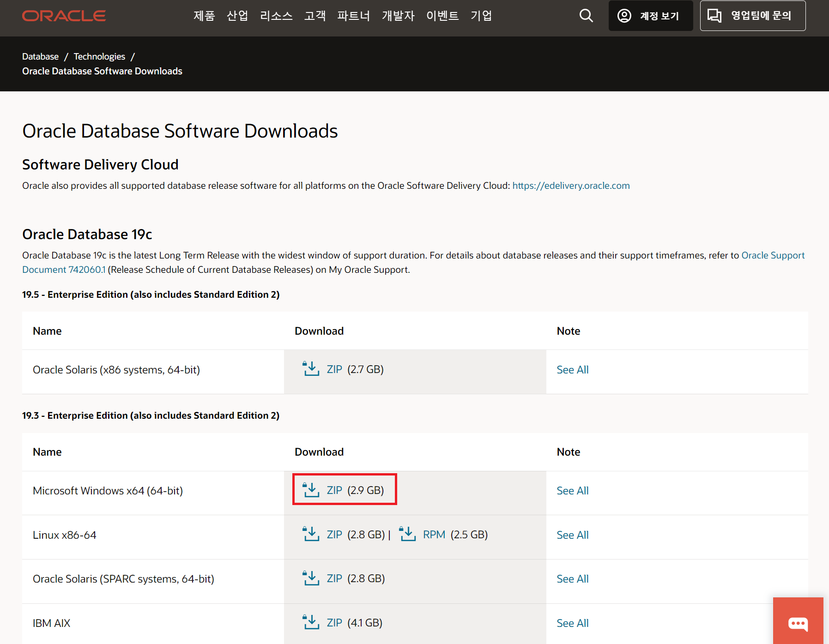The width and height of the screenshot is (829, 644).
Task: Go to Technologies breadcrumb
Action: pos(99,56)
